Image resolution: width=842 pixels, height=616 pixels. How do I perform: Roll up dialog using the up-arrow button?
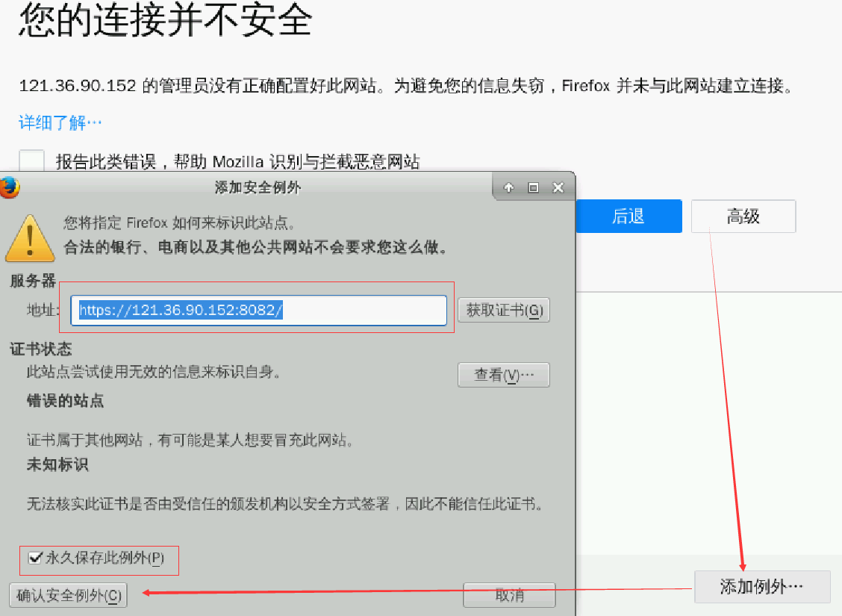509,187
